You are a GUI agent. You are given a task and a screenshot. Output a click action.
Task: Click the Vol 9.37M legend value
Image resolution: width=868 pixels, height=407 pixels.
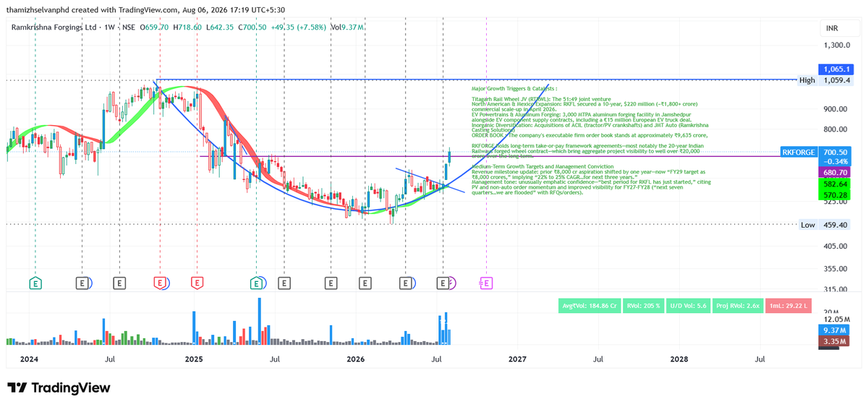347,27
